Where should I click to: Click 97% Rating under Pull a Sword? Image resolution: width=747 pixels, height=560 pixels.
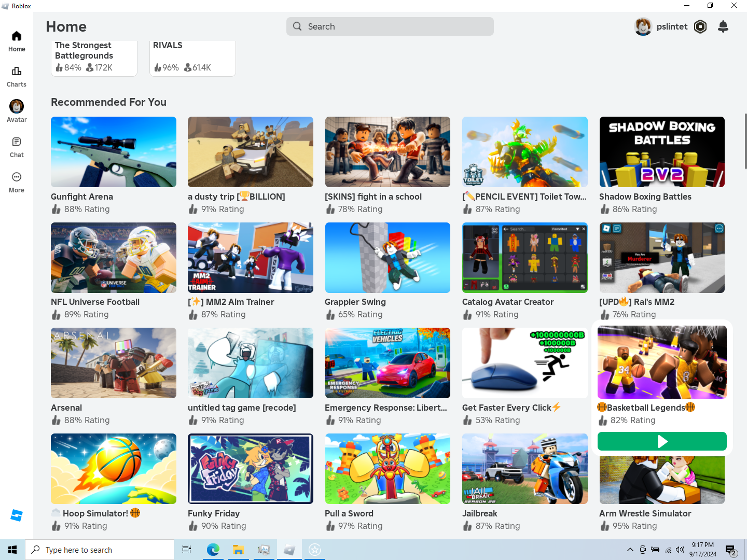coord(360,526)
